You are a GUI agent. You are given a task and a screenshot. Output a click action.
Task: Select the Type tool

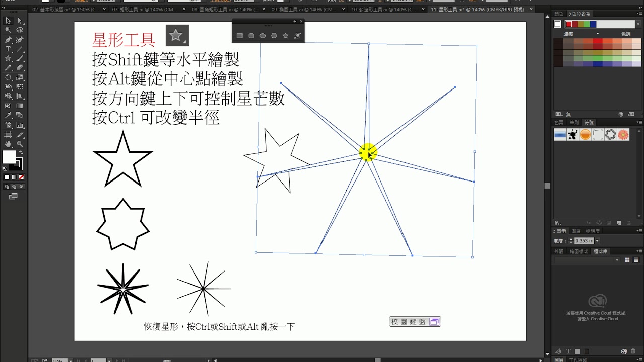coord(8,49)
